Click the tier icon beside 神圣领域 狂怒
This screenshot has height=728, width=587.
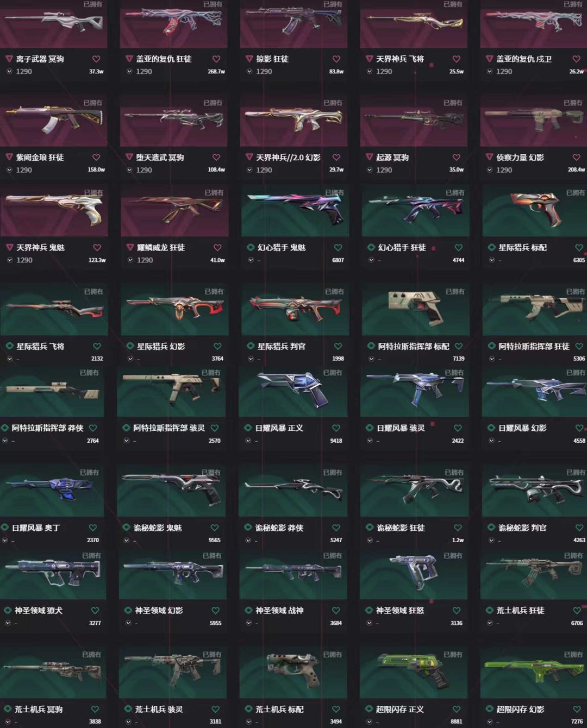click(x=369, y=611)
